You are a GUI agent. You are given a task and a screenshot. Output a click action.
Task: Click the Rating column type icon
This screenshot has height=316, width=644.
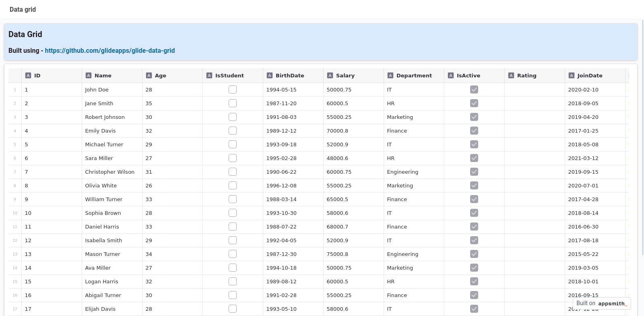coord(511,75)
